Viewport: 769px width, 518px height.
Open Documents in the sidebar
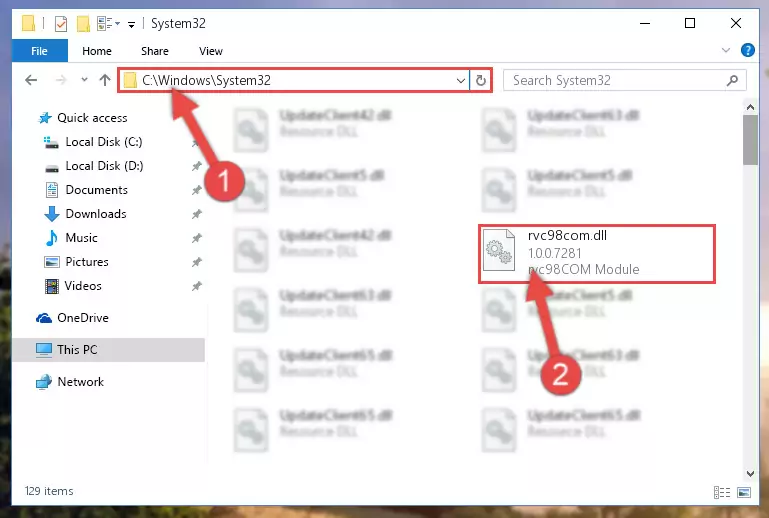coord(97,190)
